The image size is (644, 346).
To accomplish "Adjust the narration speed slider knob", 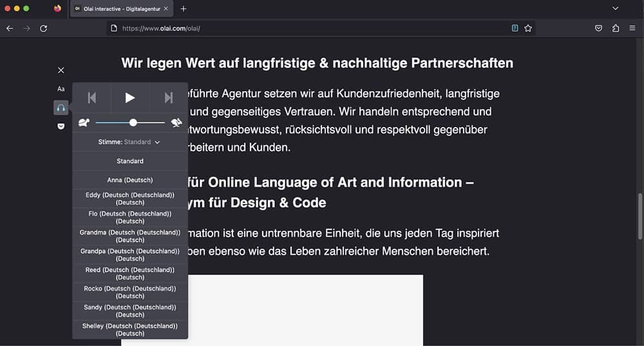I will [133, 122].
